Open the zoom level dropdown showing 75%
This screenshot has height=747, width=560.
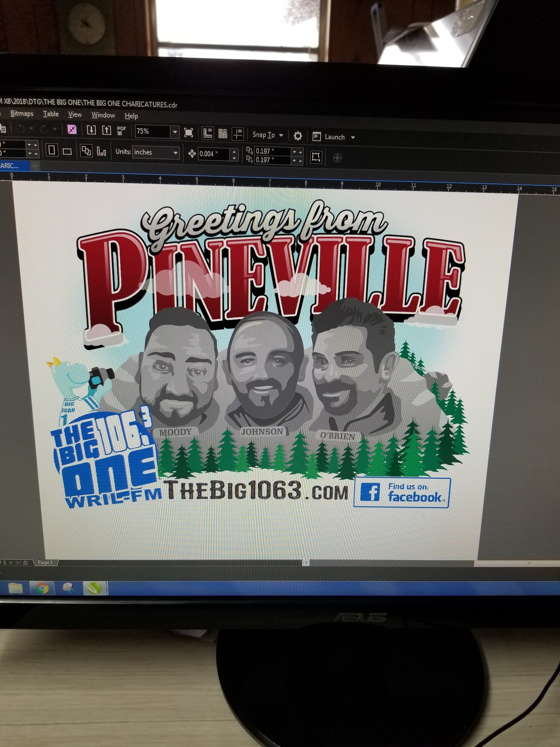tap(175, 131)
